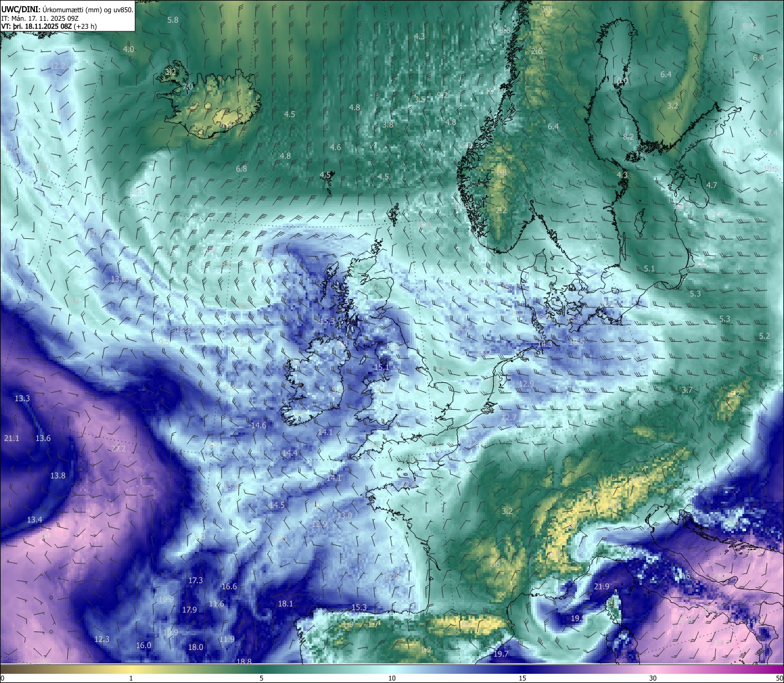The height and width of the screenshot is (683, 784).
Task: Click the 13.3 value label
Action: coord(22,398)
